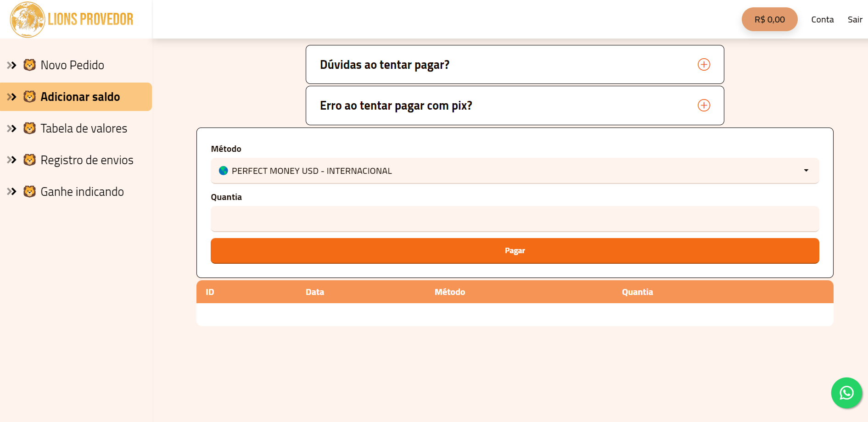
Task: Click lion icon beside Novo Pedido
Action: [29, 65]
